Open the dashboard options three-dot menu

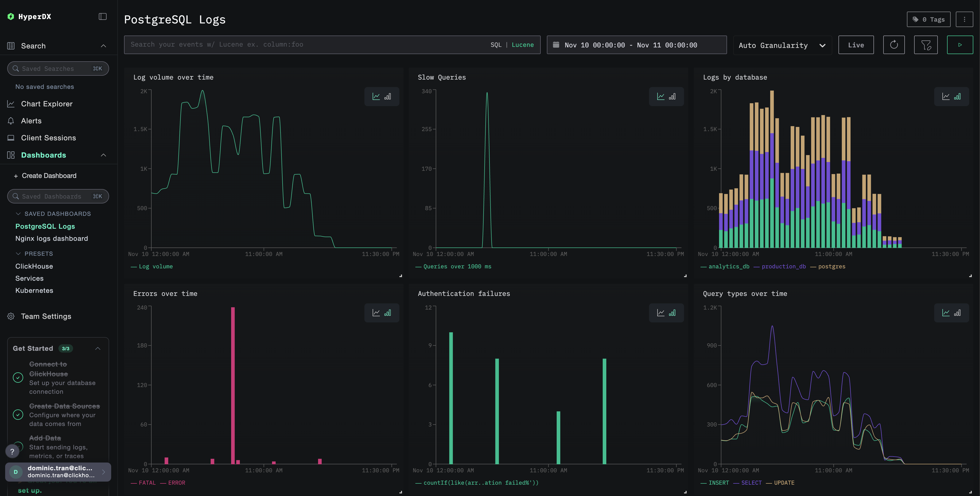point(964,19)
